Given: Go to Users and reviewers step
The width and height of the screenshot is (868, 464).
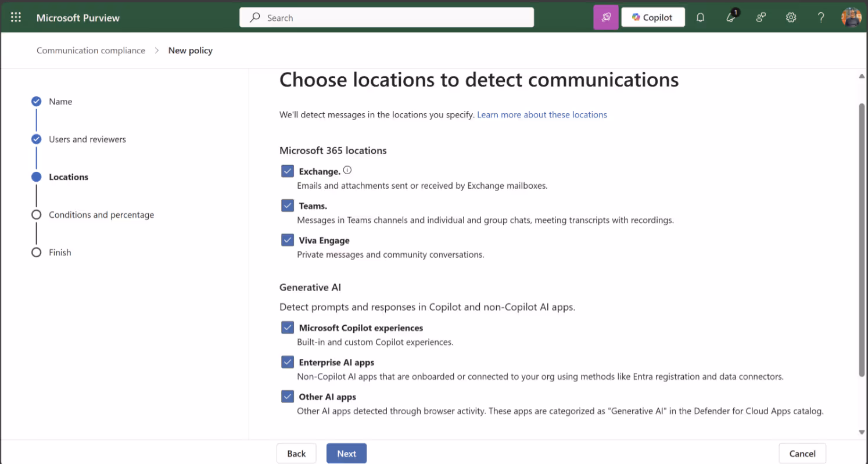Looking at the screenshot, I should (x=87, y=139).
